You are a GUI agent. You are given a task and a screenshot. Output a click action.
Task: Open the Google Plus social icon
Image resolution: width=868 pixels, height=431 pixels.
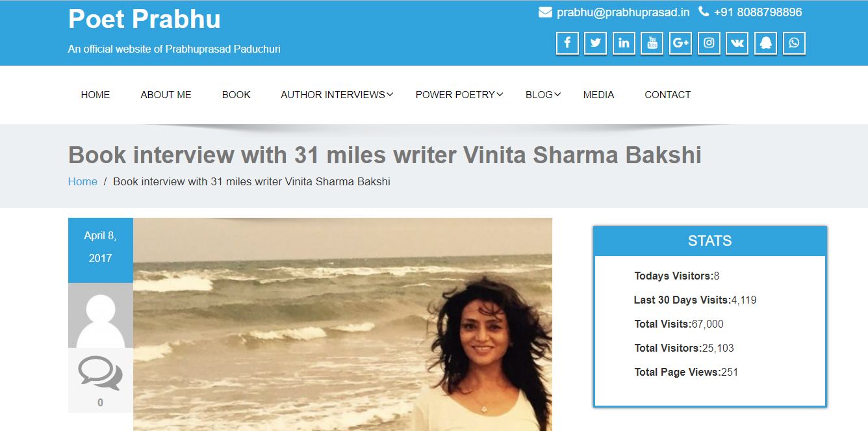(x=681, y=44)
